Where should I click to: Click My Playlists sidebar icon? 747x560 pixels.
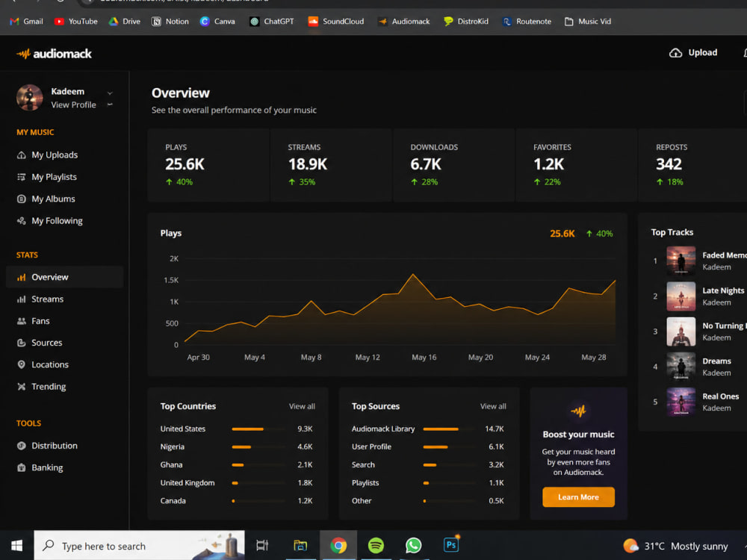pos(22,177)
